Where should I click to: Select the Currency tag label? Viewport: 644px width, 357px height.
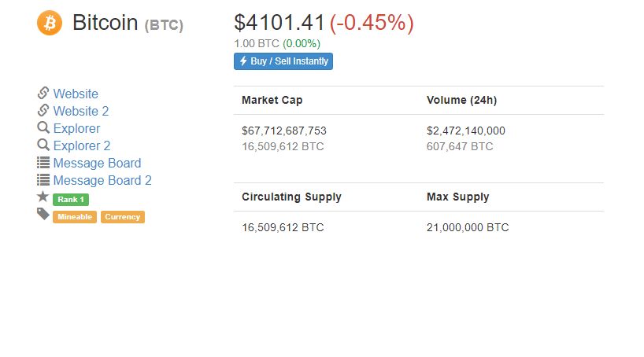point(123,217)
